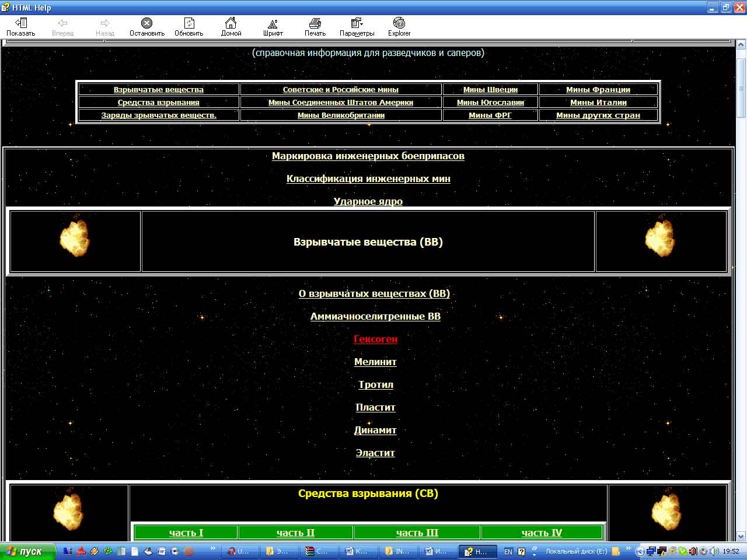Open Маркировка инженерных боеприпасов link
This screenshot has width=747, height=560.
point(368,156)
